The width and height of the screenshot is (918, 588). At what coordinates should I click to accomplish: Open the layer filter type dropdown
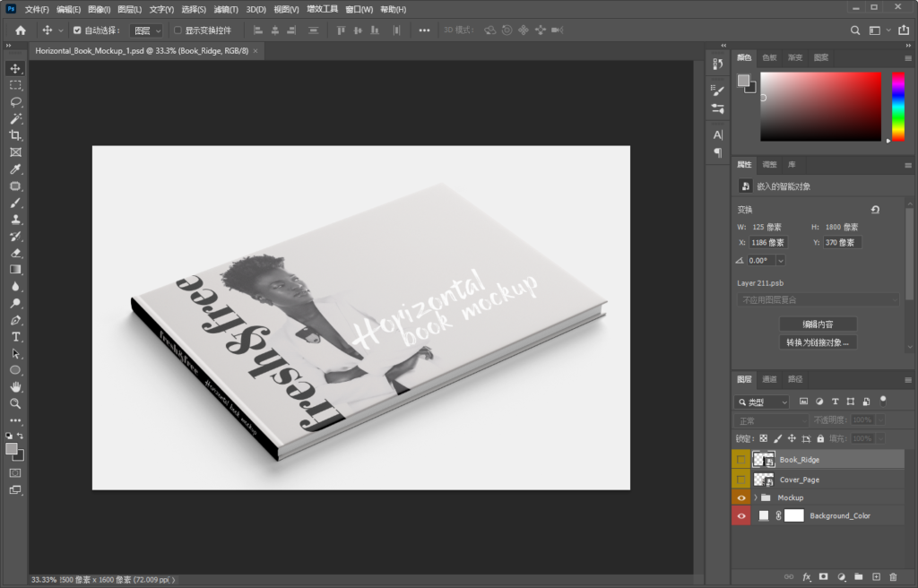click(x=762, y=402)
